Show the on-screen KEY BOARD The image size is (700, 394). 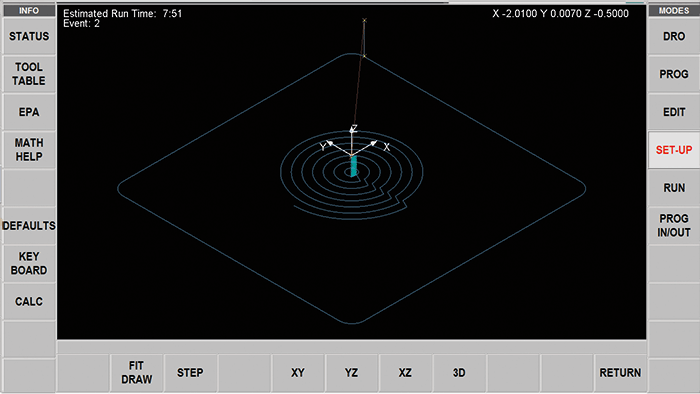29,263
